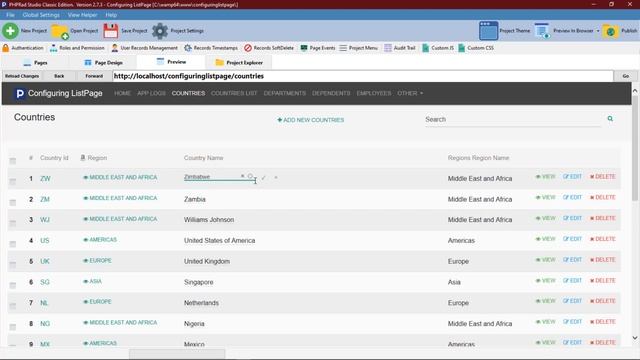Open Page Events
Viewport: 640px width, 360px height.
point(318,48)
